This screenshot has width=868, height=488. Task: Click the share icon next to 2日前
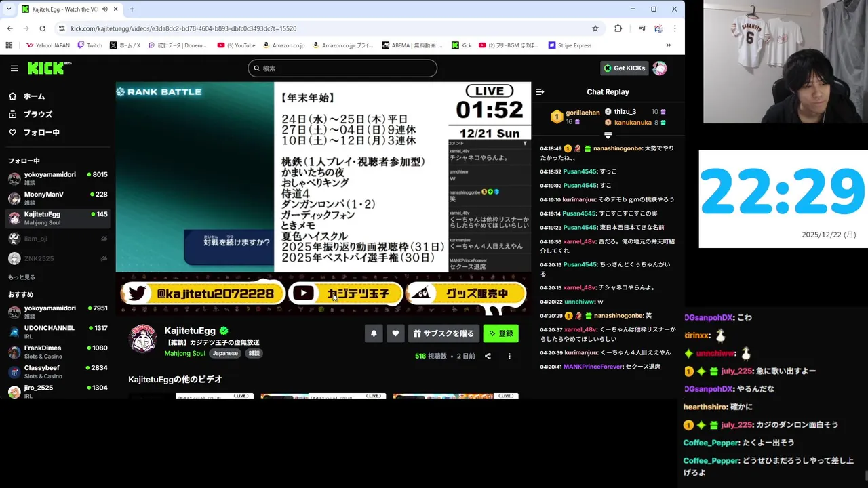[x=488, y=356]
